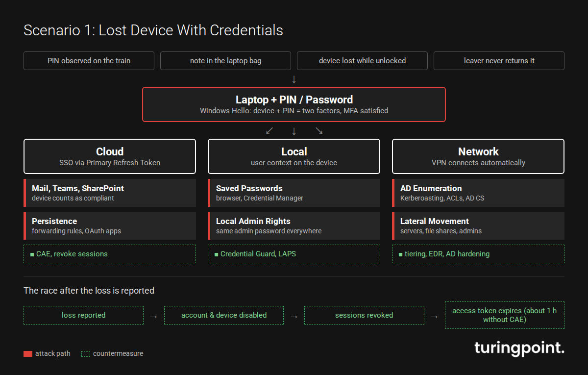Click 'forwarding rules, OAuth apps' text
Viewport: 588px width, 375px height.
click(x=76, y=231)
